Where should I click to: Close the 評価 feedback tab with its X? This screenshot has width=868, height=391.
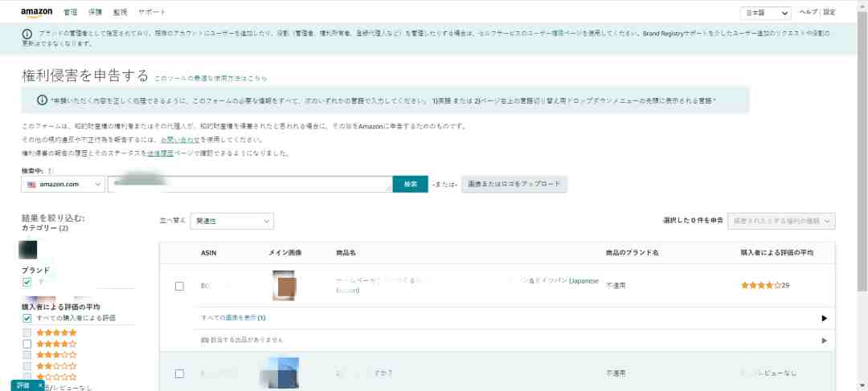pyautogui.click(x=40, y=385)
